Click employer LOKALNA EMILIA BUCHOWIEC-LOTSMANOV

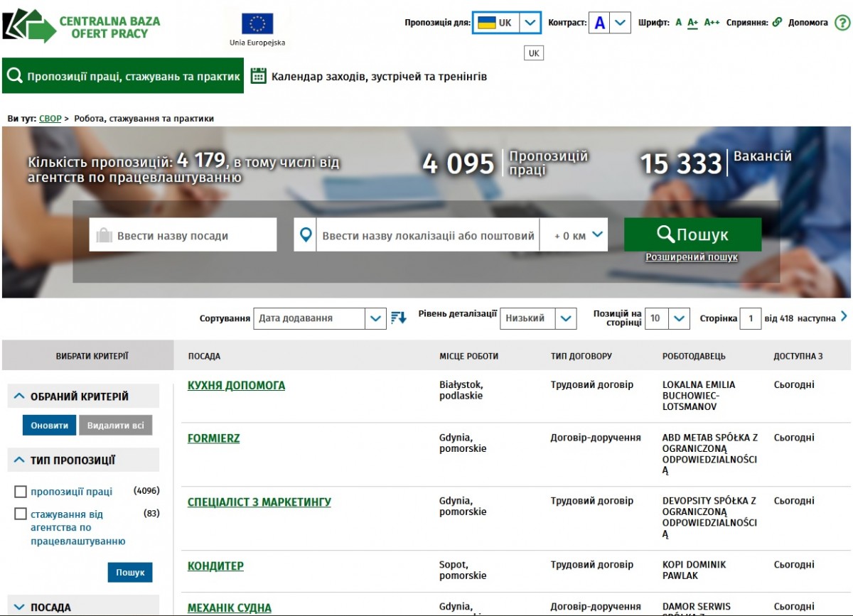coord(699,396)
